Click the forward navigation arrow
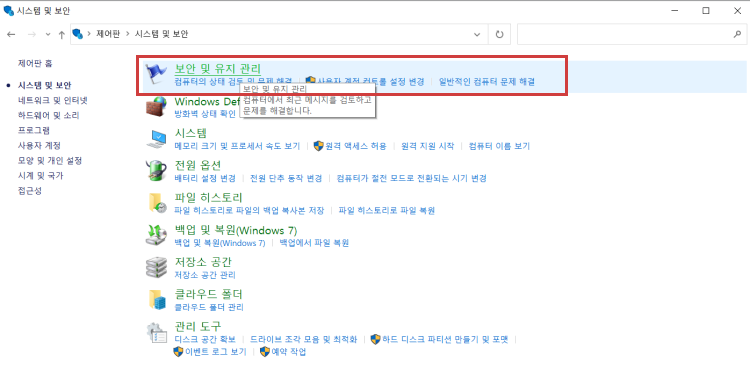Viewport: 750px width, 383px height. tap(32, 34)
